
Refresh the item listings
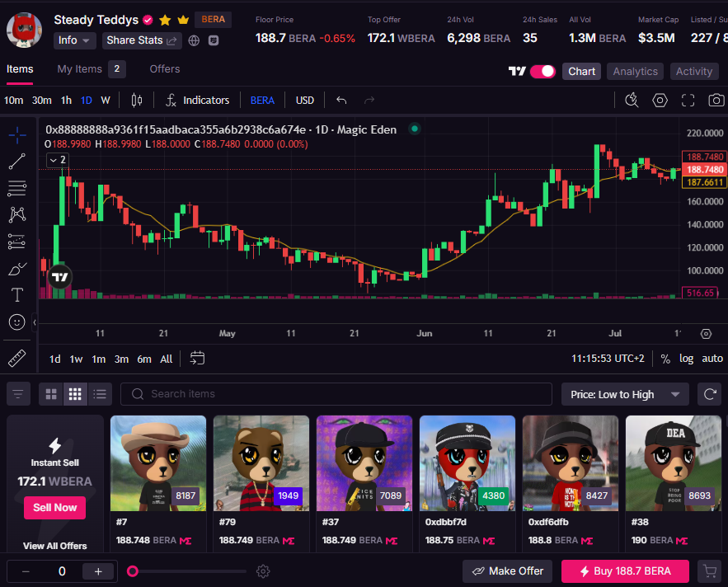coord(709,394)
